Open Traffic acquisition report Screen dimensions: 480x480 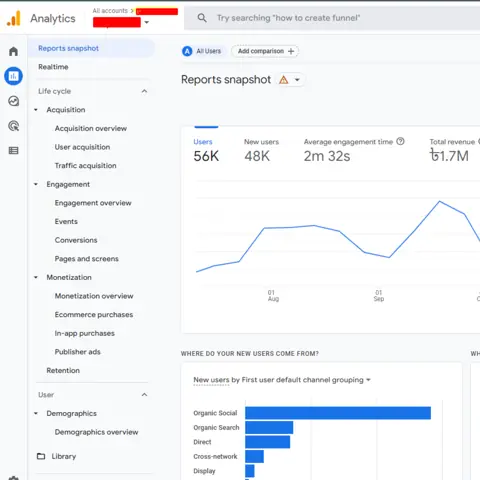coord(86,166)
